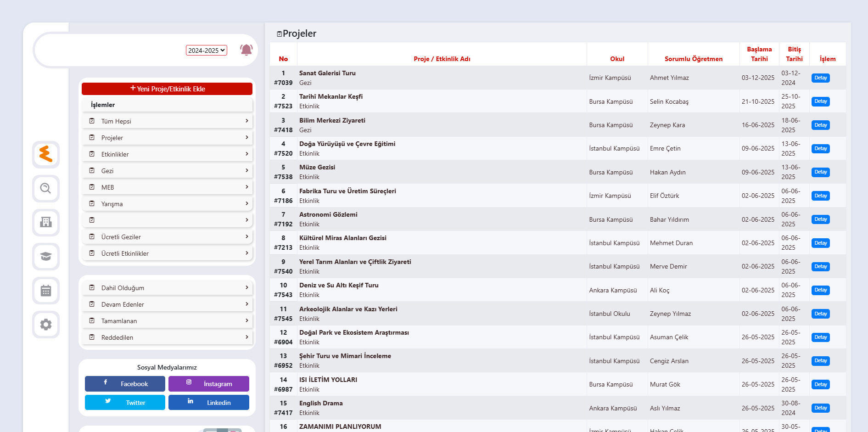Open Detay for Müze Gezisi
868x432 pixels.
[x=820, y=172]
